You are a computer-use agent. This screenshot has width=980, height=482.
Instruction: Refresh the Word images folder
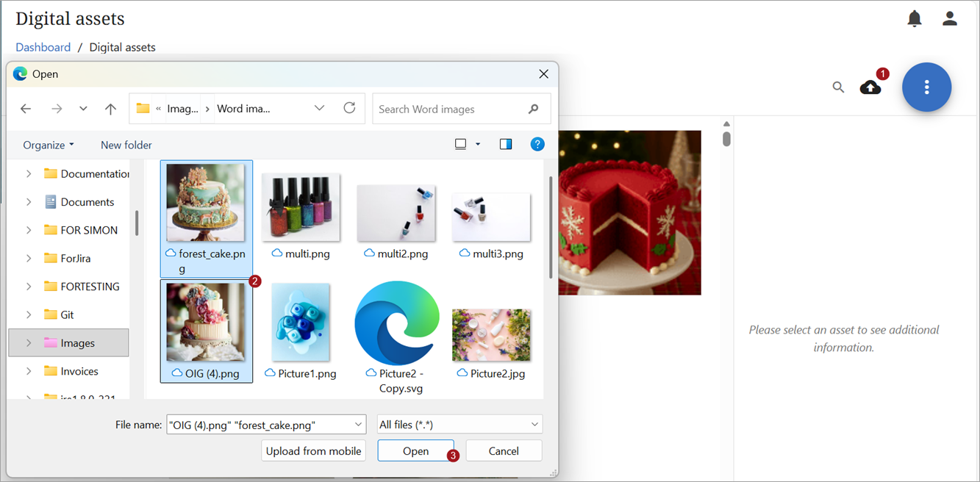[x=350, y=108]
